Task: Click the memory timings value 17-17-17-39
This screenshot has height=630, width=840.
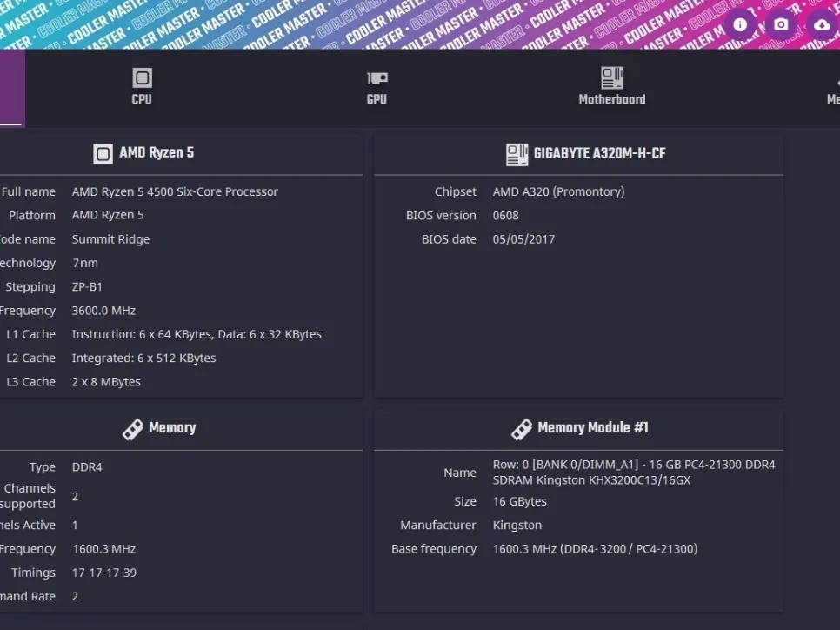Action: pyautogui.click(x=104, y=573)
